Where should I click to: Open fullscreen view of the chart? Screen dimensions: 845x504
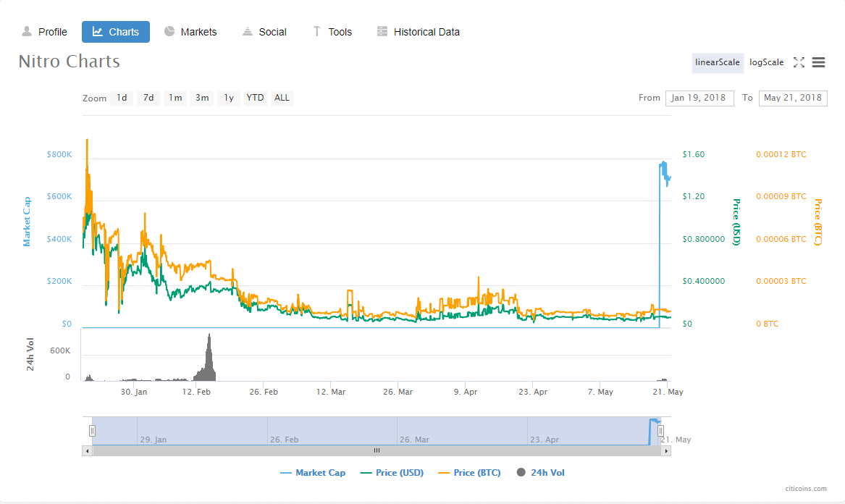coord(799,62)
